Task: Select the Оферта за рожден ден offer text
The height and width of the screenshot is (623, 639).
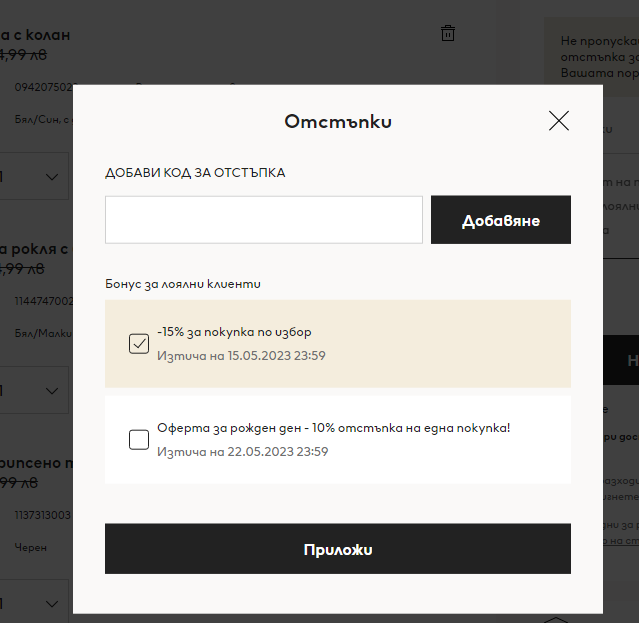Action: pyautogui.click(x=333, y=428)
